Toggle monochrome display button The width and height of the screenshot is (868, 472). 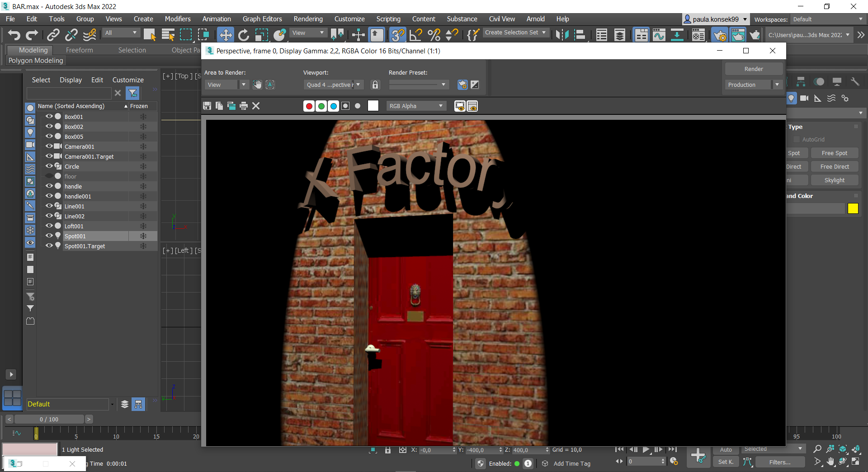point(358,106)
